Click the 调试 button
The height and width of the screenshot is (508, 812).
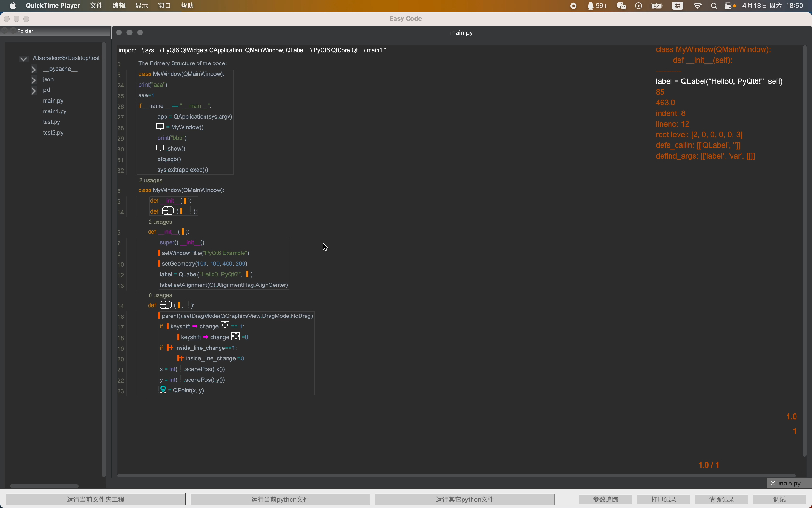pos(780,499)
